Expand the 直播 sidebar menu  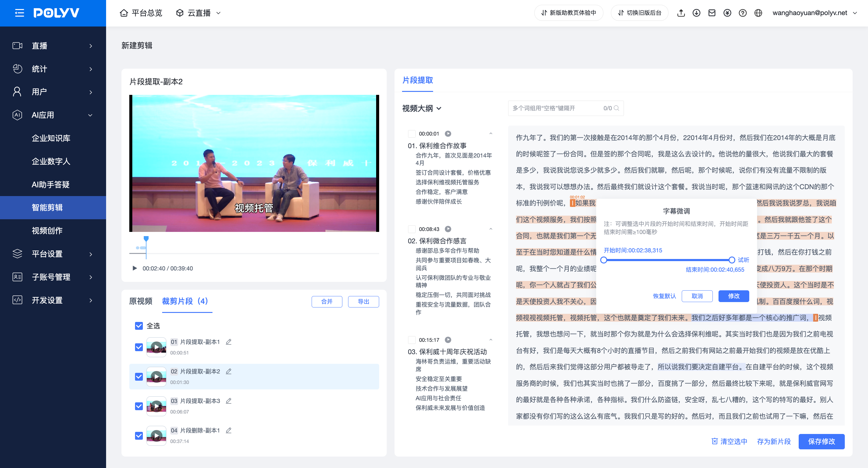tap(53, 46)
